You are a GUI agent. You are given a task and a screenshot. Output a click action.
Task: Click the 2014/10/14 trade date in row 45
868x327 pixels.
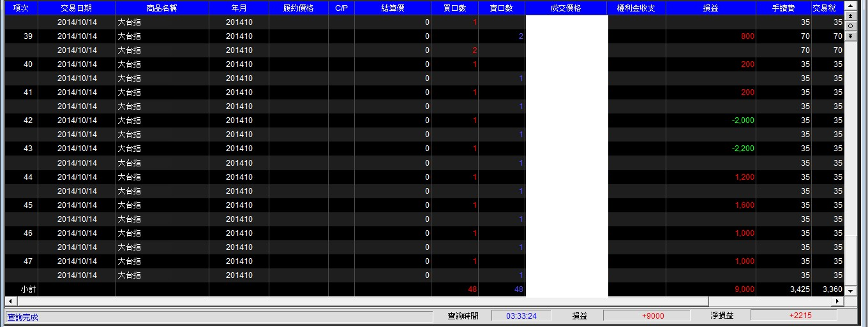pos(77,205)
